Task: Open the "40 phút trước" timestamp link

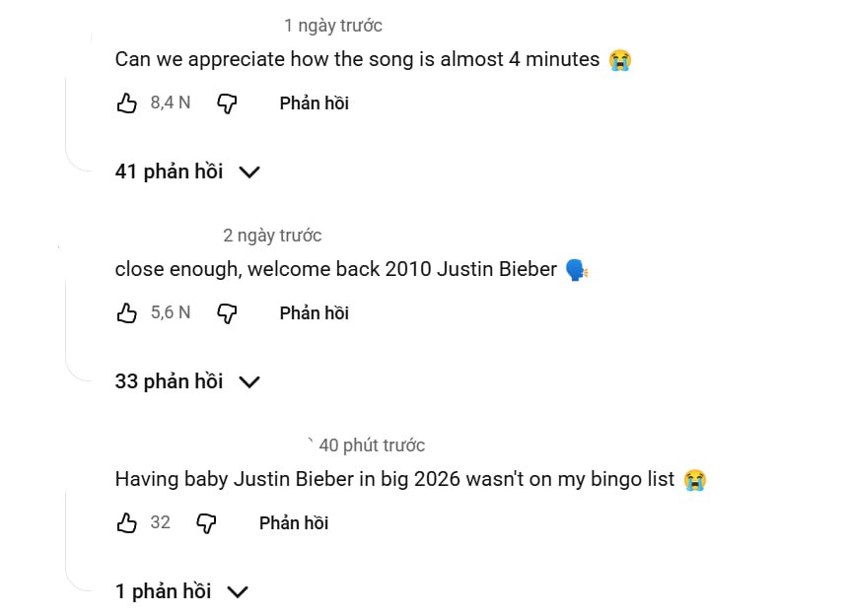Action: pos(373,445)
